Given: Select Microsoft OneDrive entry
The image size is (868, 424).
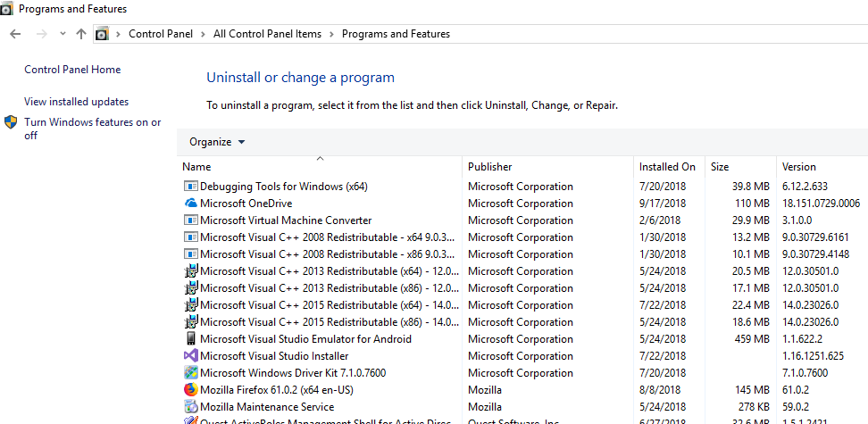Looking at the screenshot, I should click(x=246, y=204).
